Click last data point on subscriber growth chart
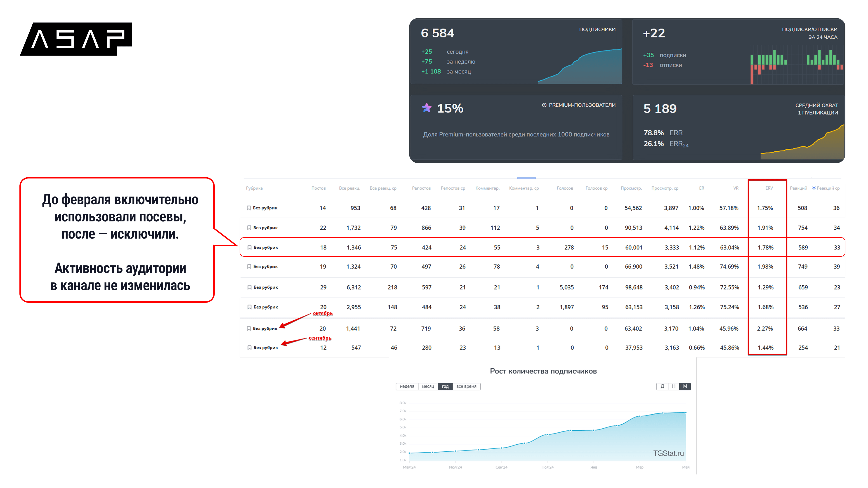 (686, 413)
